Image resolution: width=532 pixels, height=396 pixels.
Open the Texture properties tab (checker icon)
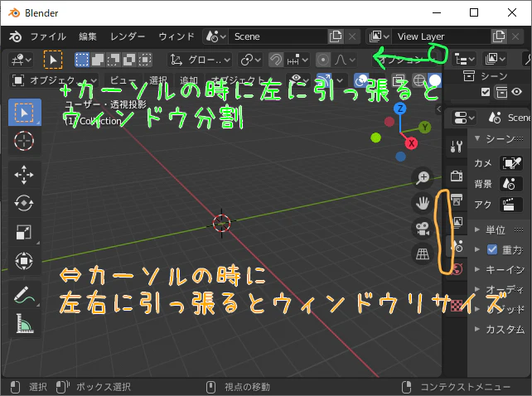click(457, 306)
